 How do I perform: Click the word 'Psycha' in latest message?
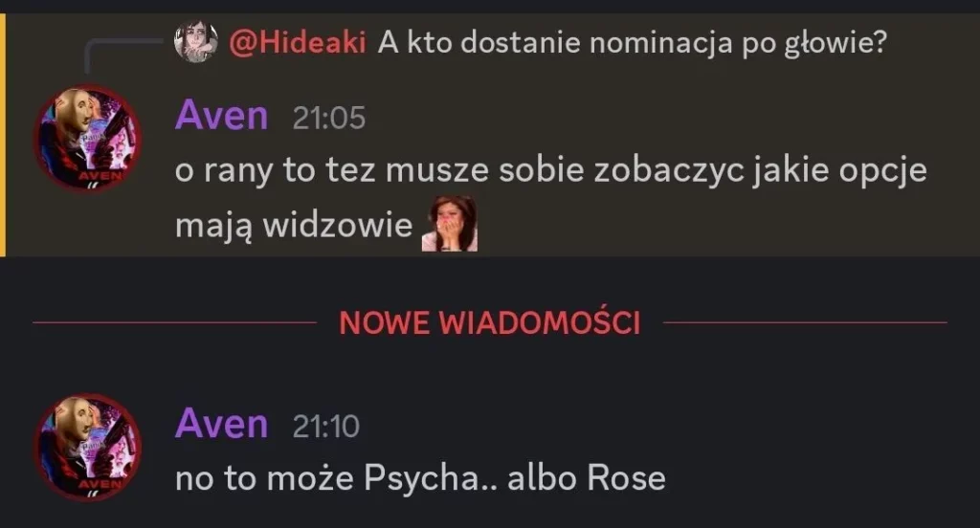422,479
